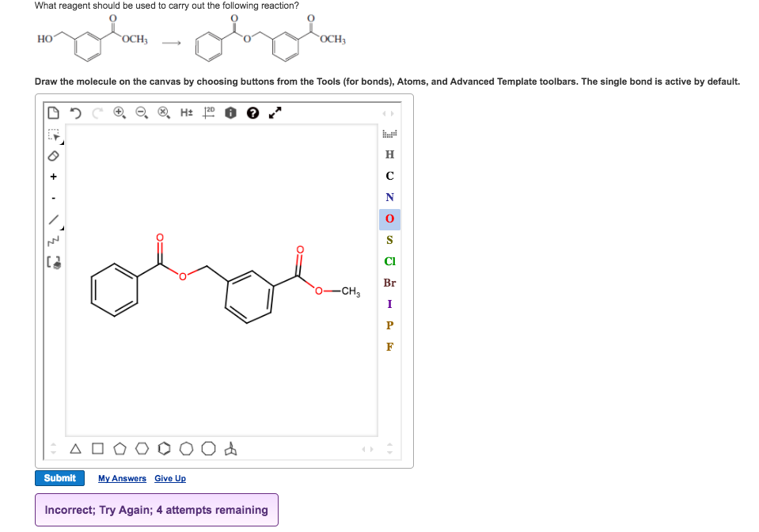Insert cycloheptane ring template

186,449
